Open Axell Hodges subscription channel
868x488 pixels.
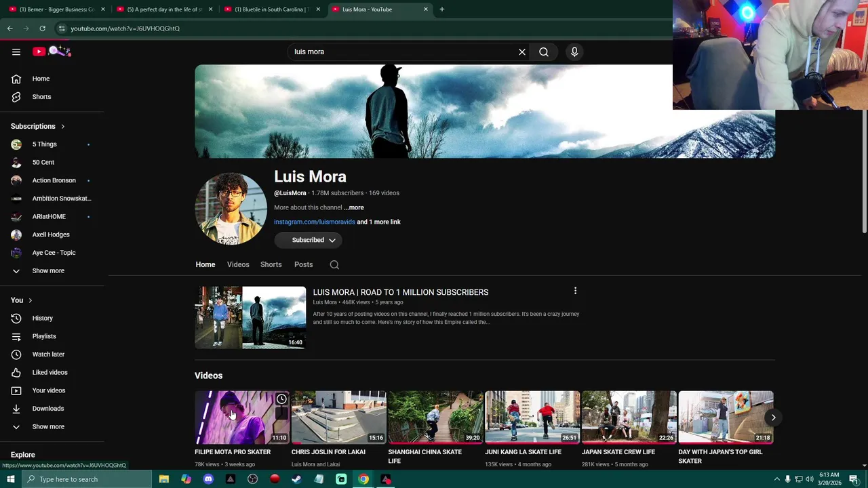click(x=52, y=235)
